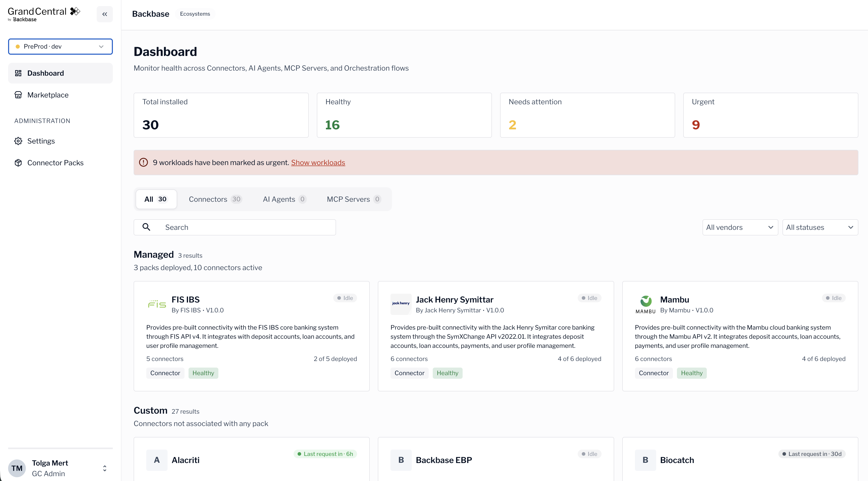Open the Needs attention stat card
Image resolution: width=868 pixels, height=481 pixels.
tap(587, 115)
